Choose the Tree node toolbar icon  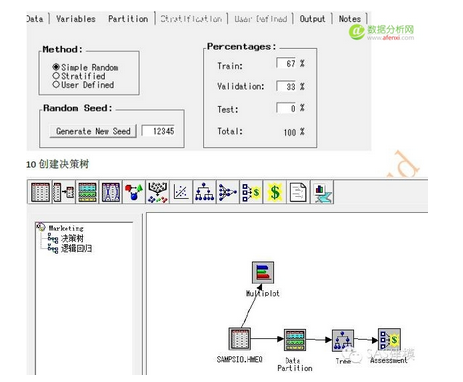[x=204, y=192]
